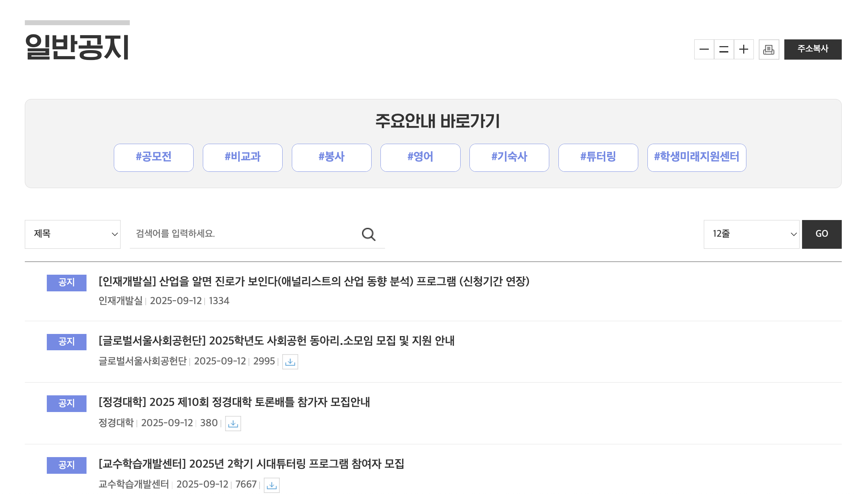Go to #학생미래지원센터 shortcut
Image resolution: width=868 pixels, height=494 pixels.
pyautogui.click(x=696, y=158)
